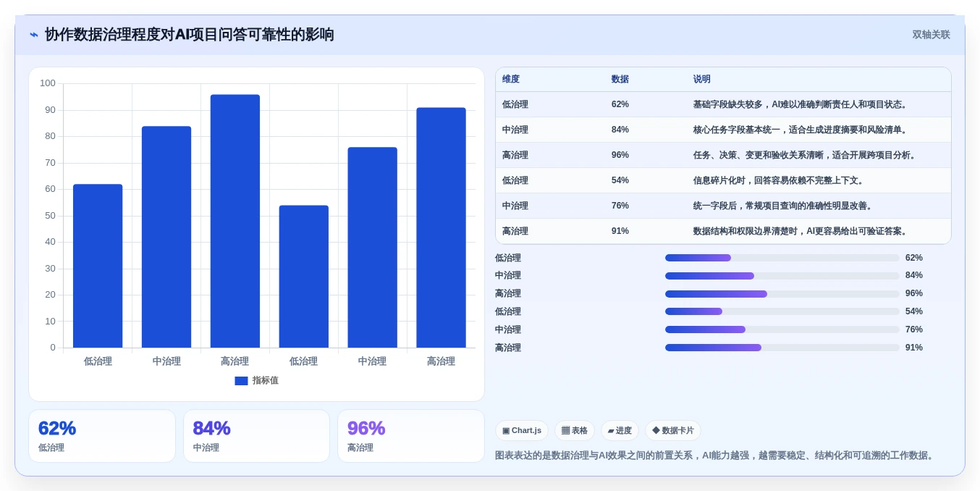Open the 62% 低治理 summary card

click(102, 436)
